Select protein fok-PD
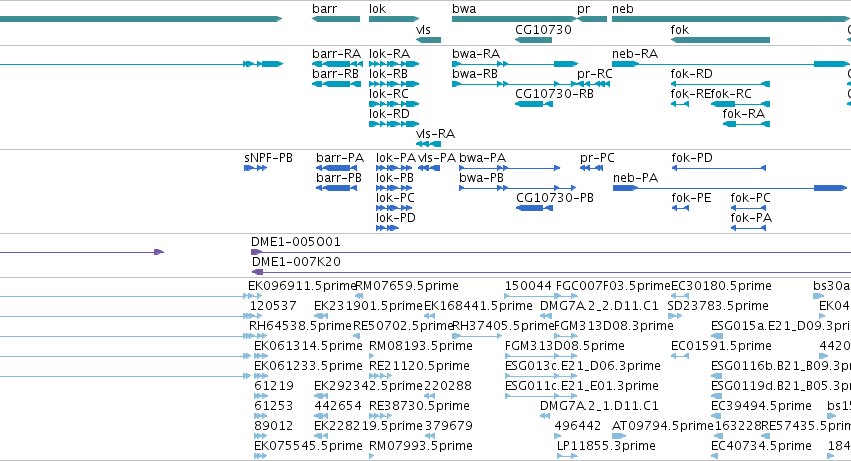 (x=692, y=158)
